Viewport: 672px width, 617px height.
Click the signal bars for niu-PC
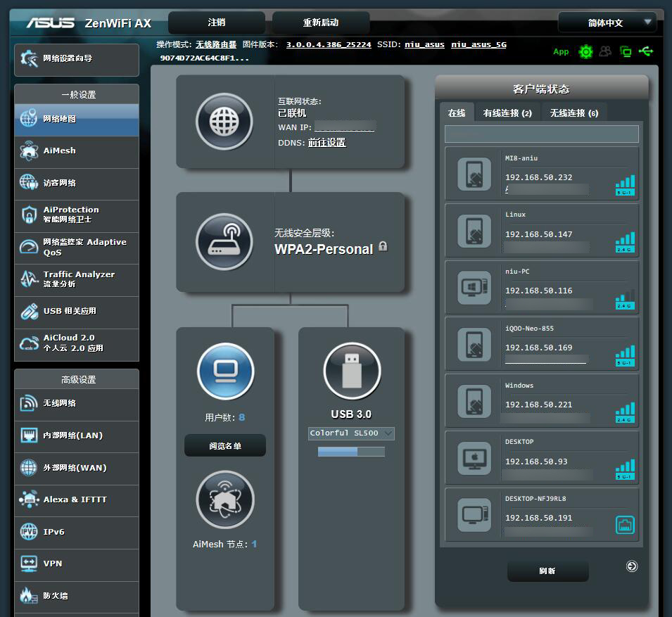click(625, 298)
